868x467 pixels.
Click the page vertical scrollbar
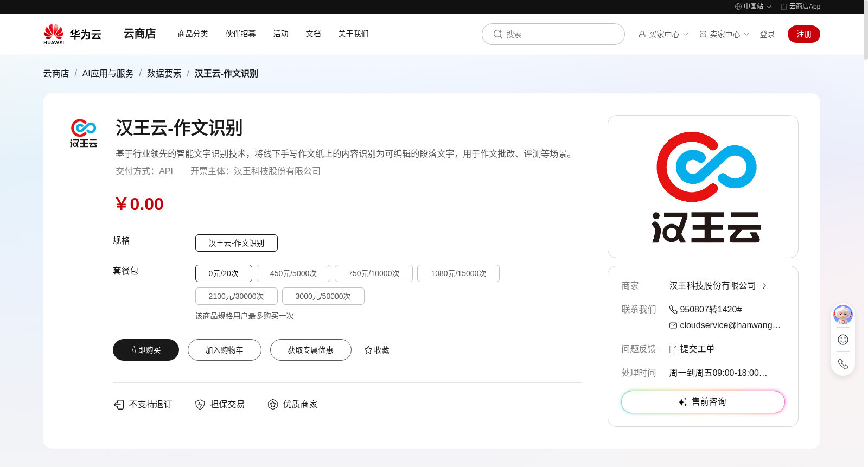(x=866, y=30)
